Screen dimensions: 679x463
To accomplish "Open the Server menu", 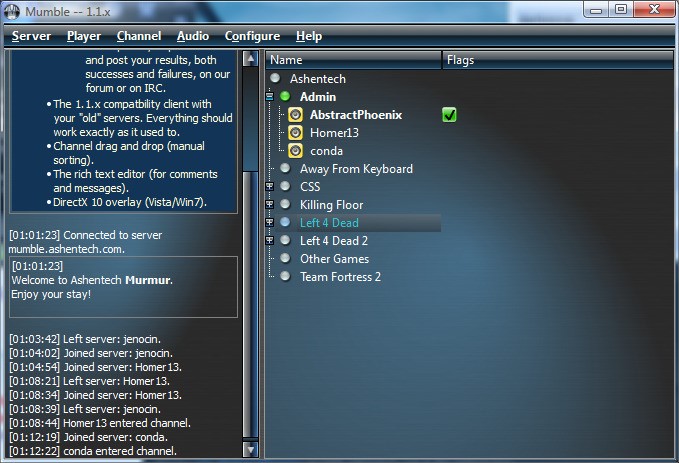I will point(31,36).
